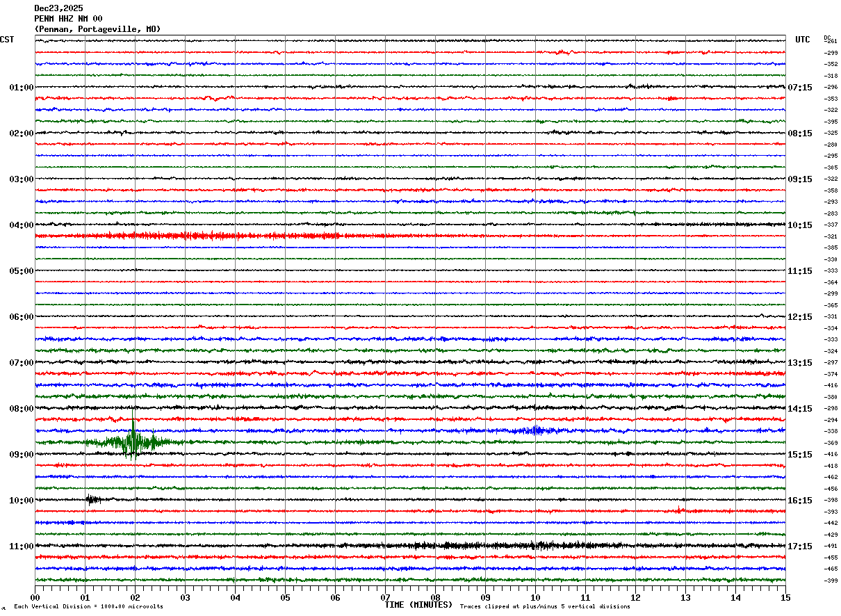Click the "02:00" CST hour label
The height and width of the screenshot is (616, 841).
(22, 133)
